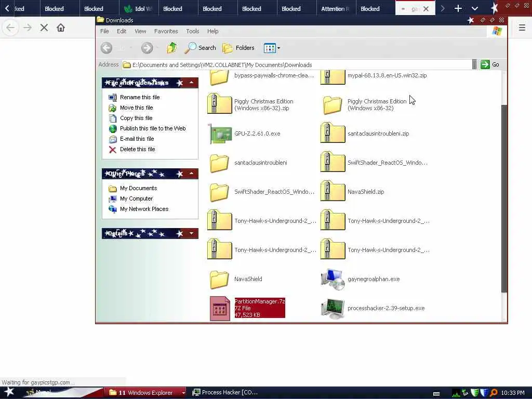The height and width of the screenshot is (399, 532).
Task: Click the address bar path field
Action: pyautogui.click(x=297, y=65)
